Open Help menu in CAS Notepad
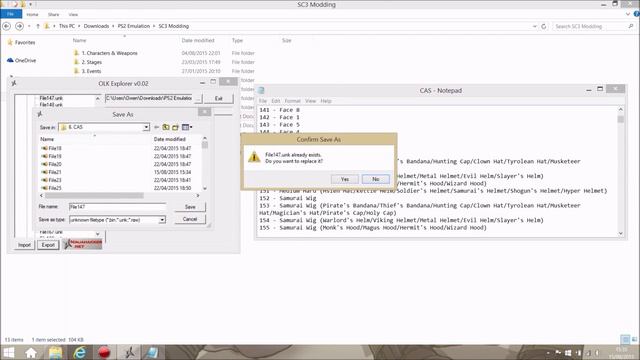 point(326,101)
